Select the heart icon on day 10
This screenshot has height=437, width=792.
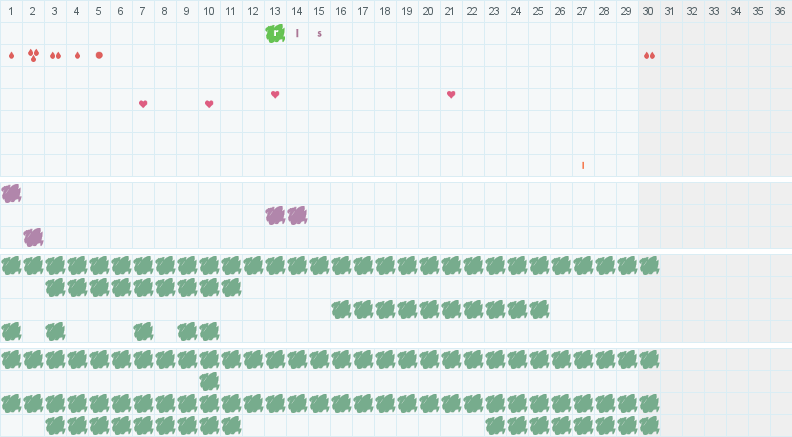pos(209,104)
